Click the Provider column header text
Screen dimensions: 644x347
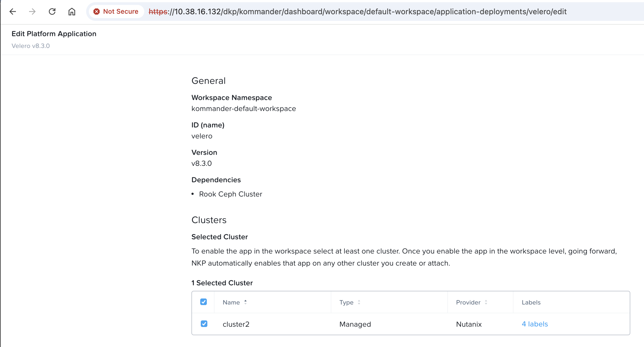tap(468, 302)
